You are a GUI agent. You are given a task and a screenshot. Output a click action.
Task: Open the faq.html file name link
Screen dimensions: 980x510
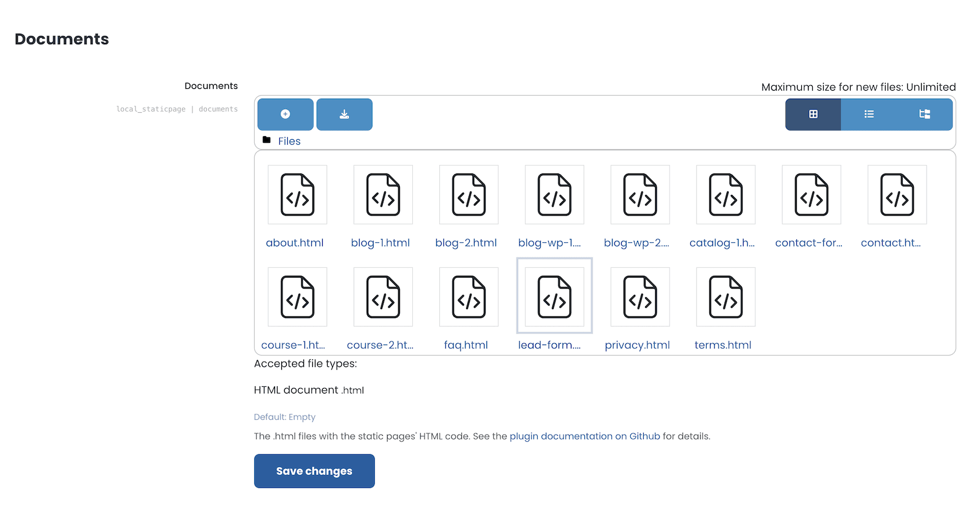[x=466, y=345]
